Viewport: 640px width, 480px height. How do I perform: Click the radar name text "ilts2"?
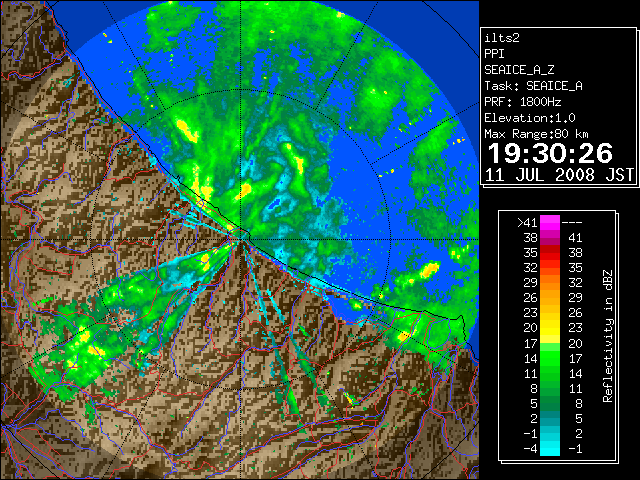(502, 38)
